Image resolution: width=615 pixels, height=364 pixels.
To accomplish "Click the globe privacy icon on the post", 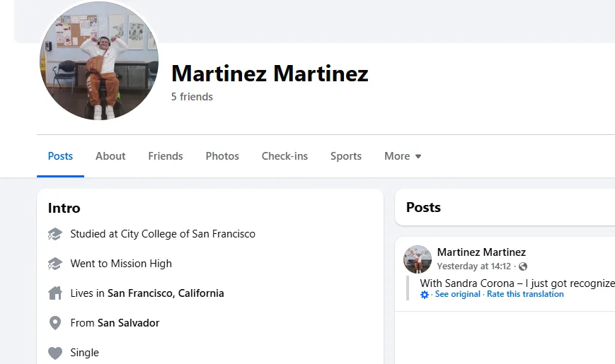I will [x=523, y=266].
